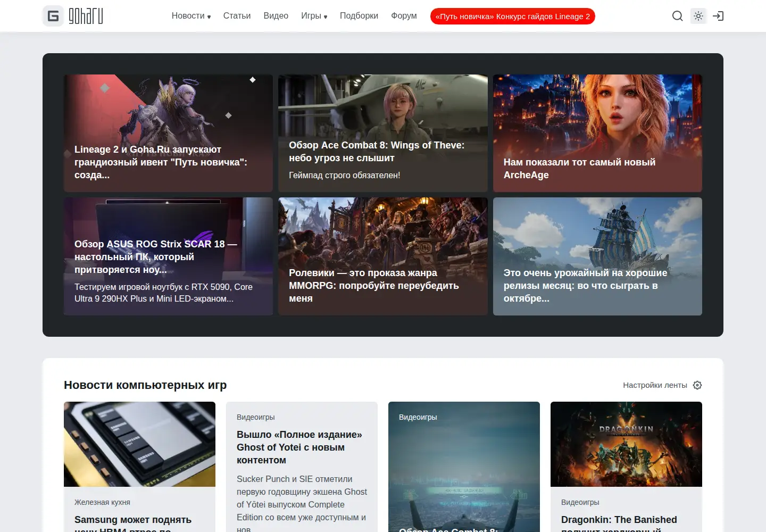The width and height of the screenshot is (766, 532).
Task: Toggle the light/dark theme sun button
Action: 698,16
